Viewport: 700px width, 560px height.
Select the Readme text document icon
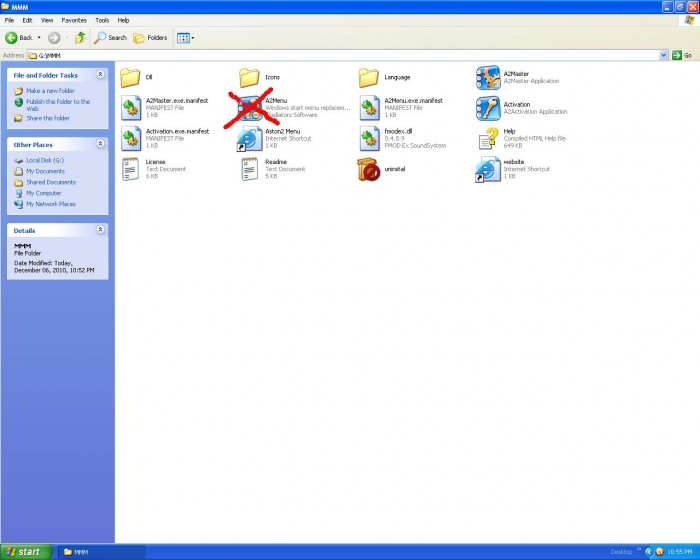pyautogui.click(x=250, y=169)
